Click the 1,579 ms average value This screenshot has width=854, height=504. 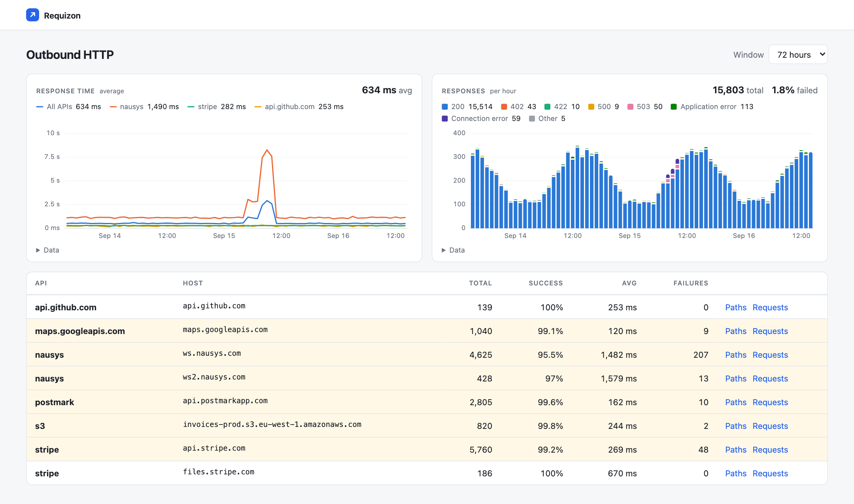coord(619,379)
